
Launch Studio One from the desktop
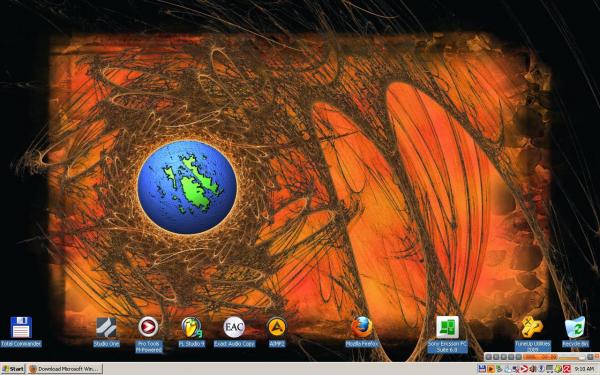click(106, 331)
